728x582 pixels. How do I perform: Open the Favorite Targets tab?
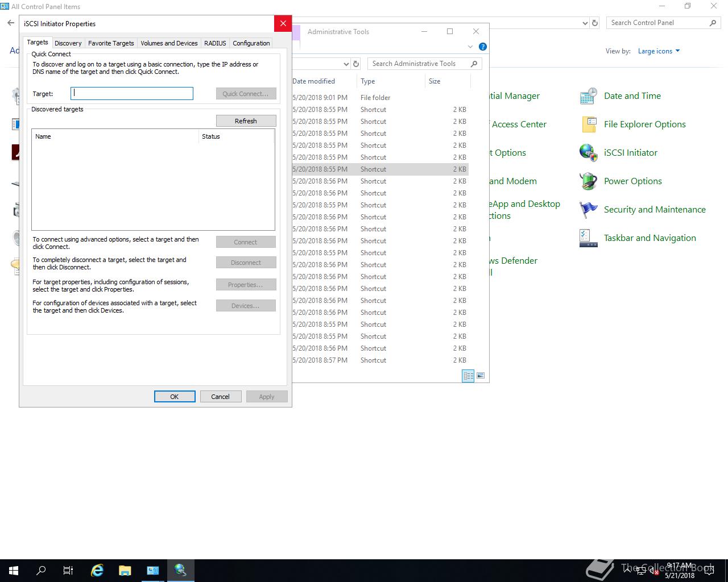[111, 43]
